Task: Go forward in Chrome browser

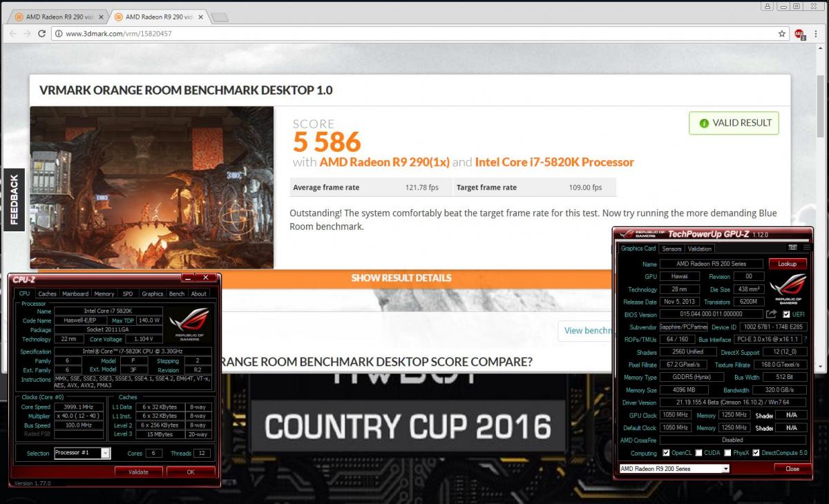Action: 27,33
